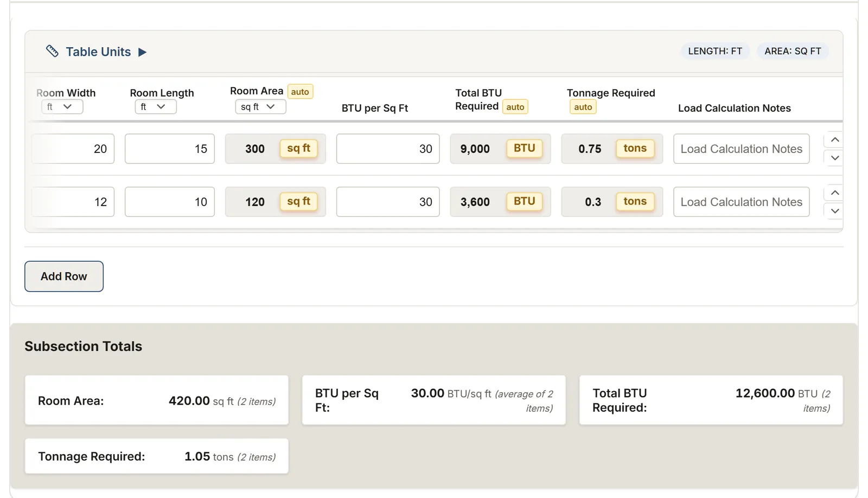
Task: Click the Total BTU Required 12,600.00 total
Action: click(x=711, y=400)
